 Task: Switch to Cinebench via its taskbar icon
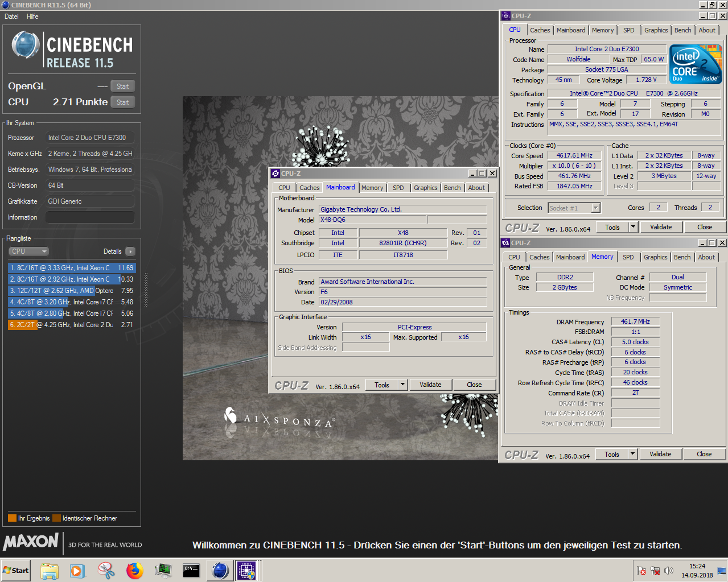coord(220,570)
